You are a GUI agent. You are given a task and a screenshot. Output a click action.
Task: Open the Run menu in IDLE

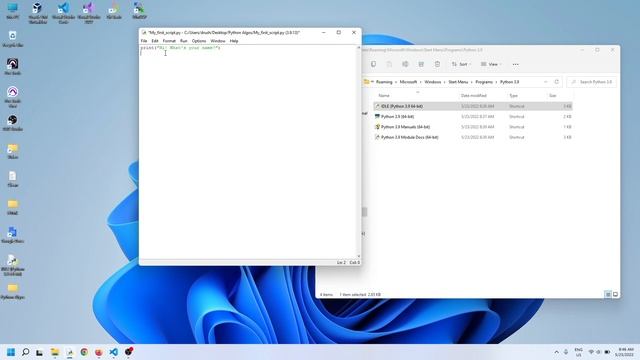[x=184, y=41]
